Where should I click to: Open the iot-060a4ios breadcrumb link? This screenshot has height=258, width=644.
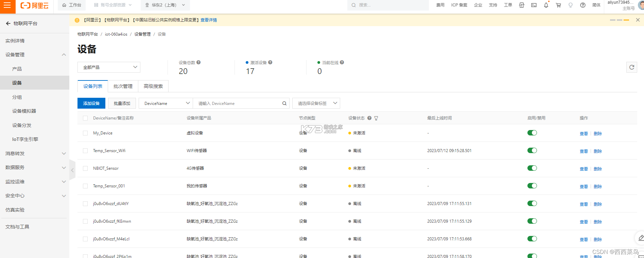116,34
